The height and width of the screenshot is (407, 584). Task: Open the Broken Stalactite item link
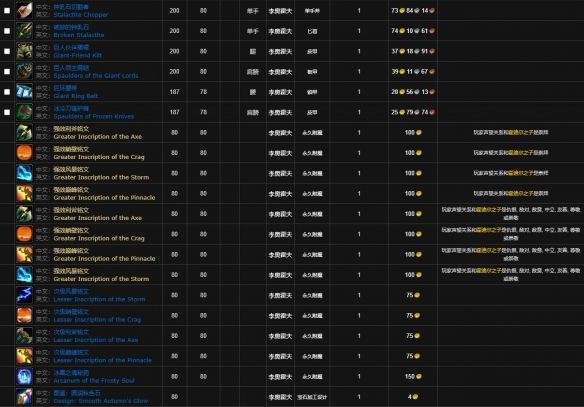coord(79,35)
